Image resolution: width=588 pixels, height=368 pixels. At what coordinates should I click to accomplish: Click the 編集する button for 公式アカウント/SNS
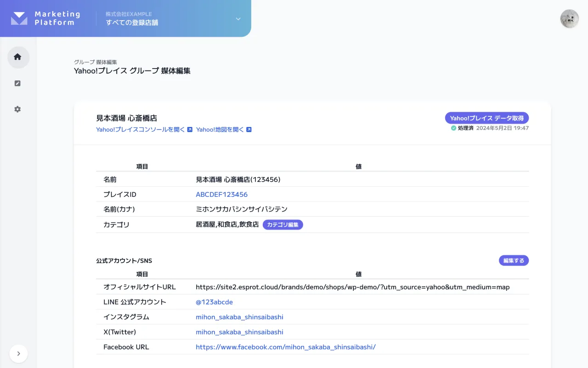(514, 260)
